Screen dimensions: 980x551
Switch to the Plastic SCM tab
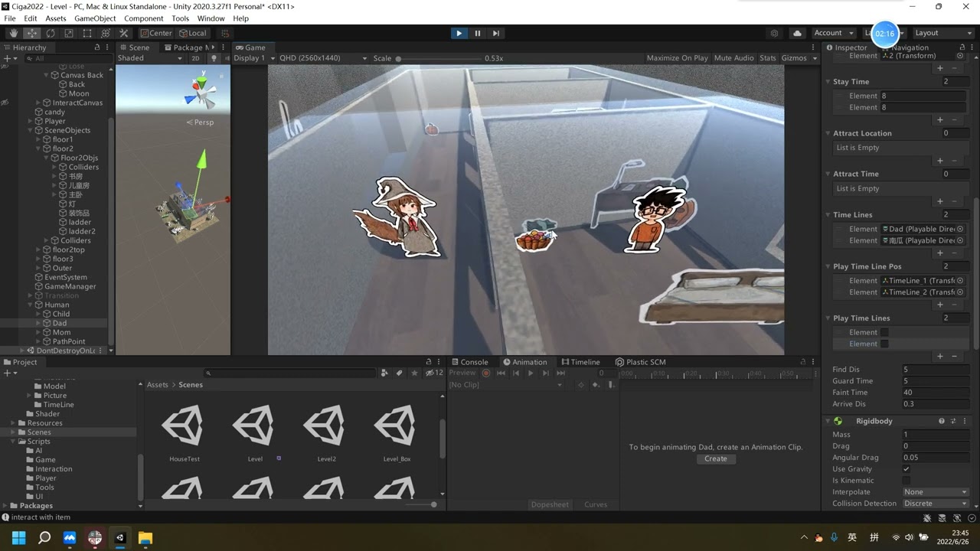coord(641,362)
